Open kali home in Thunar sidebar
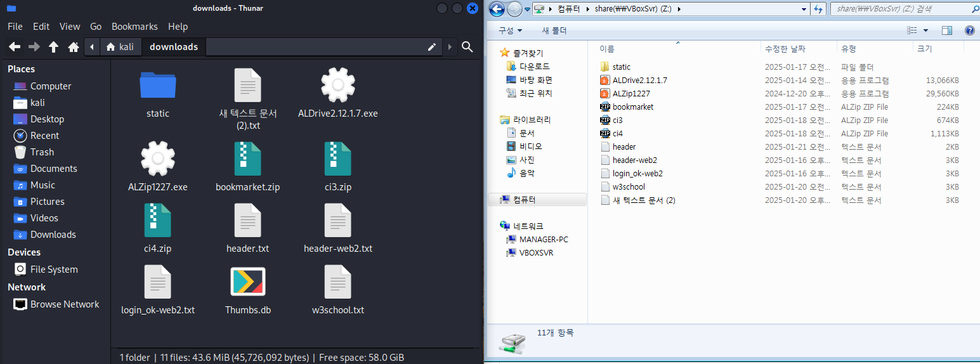This screenshot has height=364, width=980. pyautogui.click(x=37, y=103)
